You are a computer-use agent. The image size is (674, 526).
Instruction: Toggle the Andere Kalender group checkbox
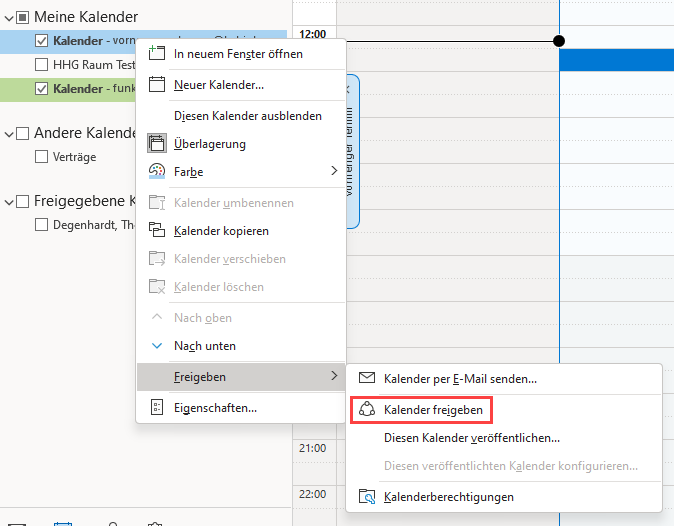coord(22,133)
